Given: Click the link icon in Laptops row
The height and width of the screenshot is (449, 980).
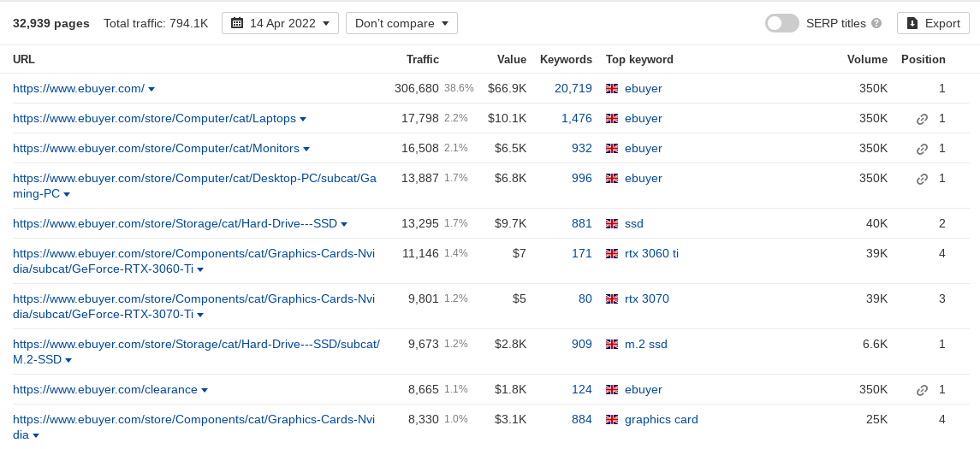Looking at the screenshot, I should coord(922,119).
